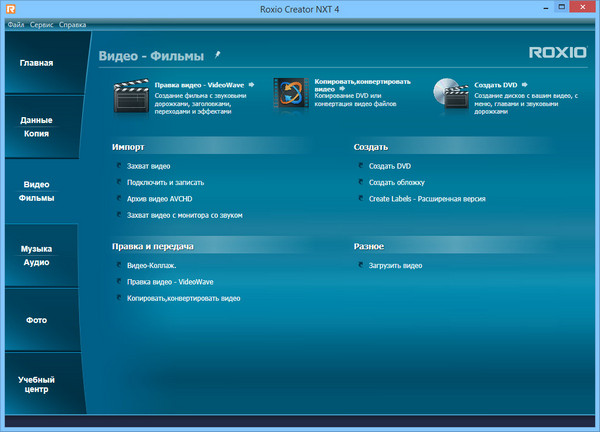The height and width of the screenshot is (432, 600).
Task: Open the Файл menu
Action: 16,23
